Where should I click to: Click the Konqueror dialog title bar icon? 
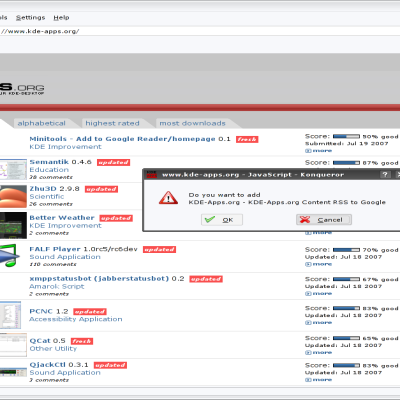click(x=152, y=174)
